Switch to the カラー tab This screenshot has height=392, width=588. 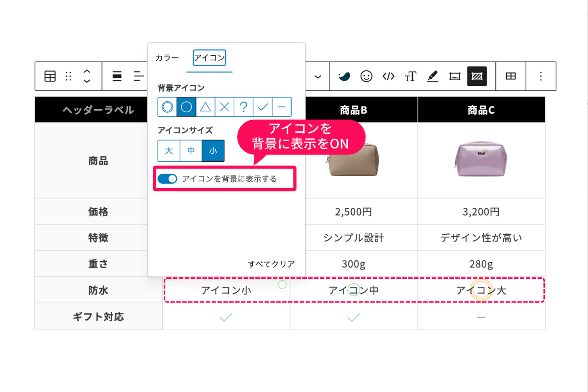pyautogui.click(x=167, y=58)
